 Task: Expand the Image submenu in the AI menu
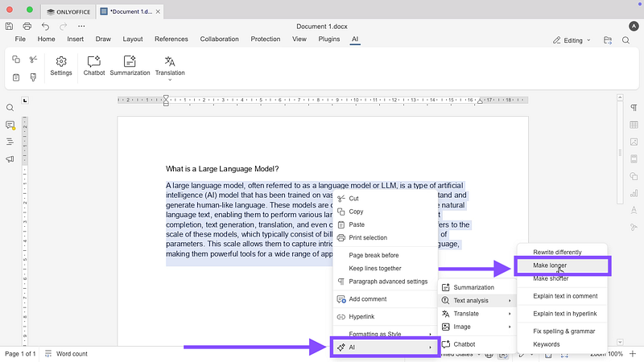pyautogui.click(x=477, y=327)
